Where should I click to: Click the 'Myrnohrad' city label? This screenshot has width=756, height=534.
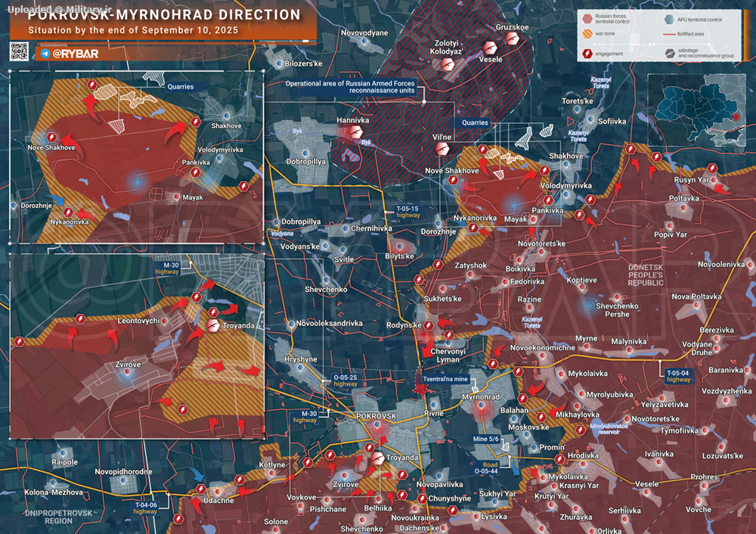[x=481, y=397]
